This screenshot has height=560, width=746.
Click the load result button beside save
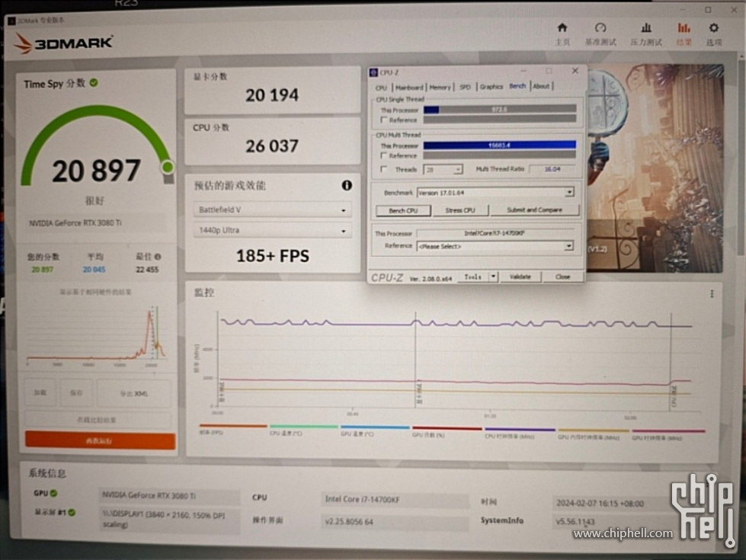(40, 392)
